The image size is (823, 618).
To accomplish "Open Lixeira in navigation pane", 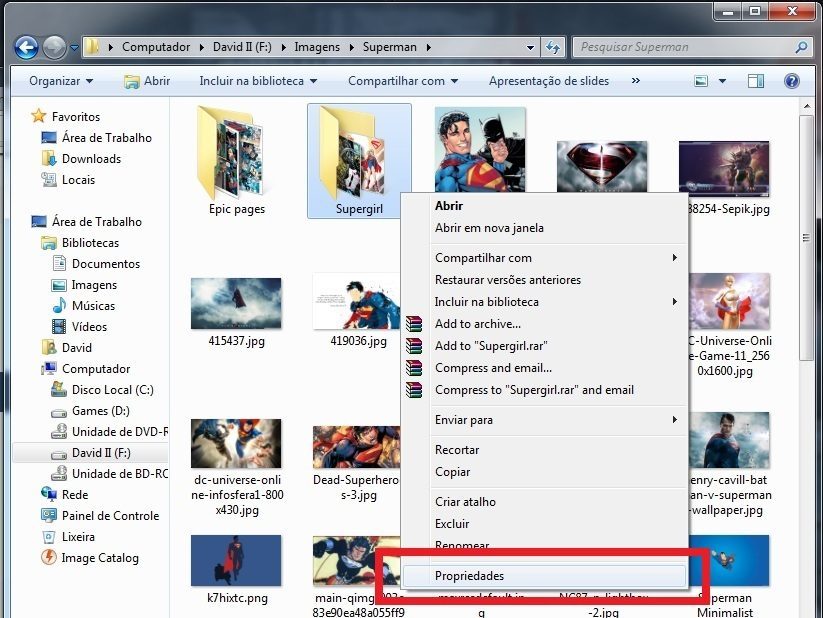I will pyautogui.click(x=78, y=537).
